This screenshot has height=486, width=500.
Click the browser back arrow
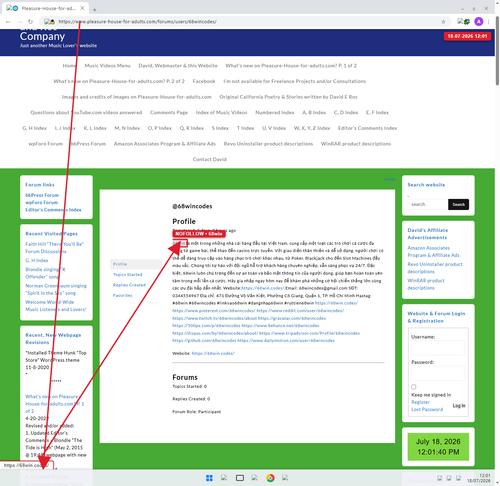tap(8, 22)
